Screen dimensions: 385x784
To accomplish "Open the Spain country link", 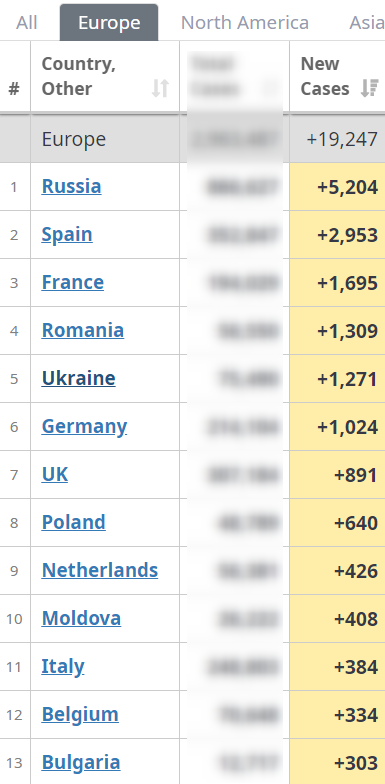I will pyautogui.click(x=67, y=234).
